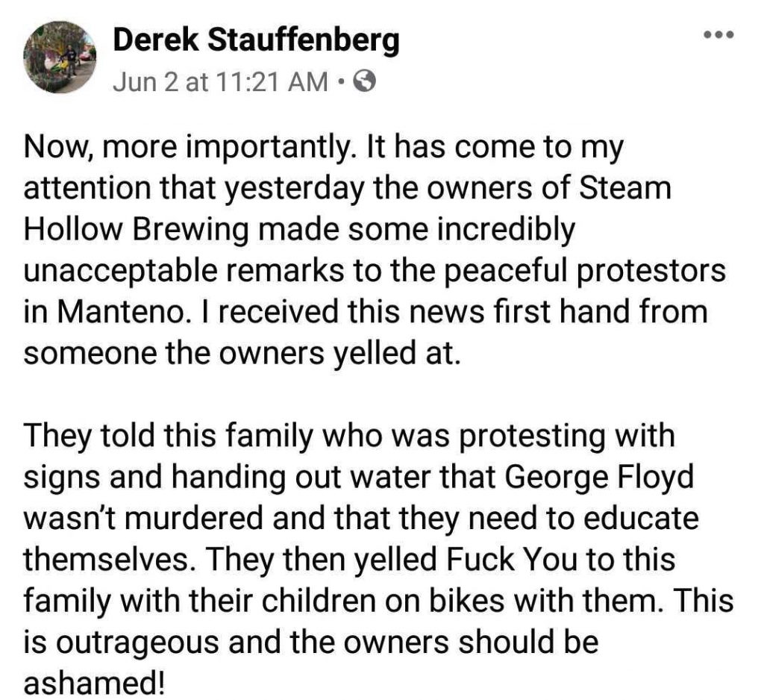Viewport: 764px width, 700px height.
Task: Open Derek Stauffenberg's profile picture
Action: coord(60,57)
